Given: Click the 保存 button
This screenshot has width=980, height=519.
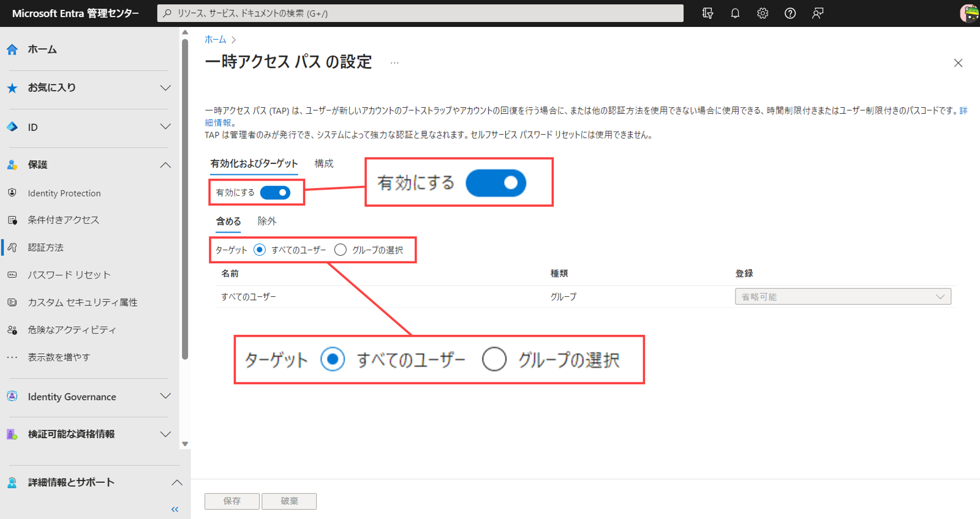Looking at the screenshot, I should point(232,501).
